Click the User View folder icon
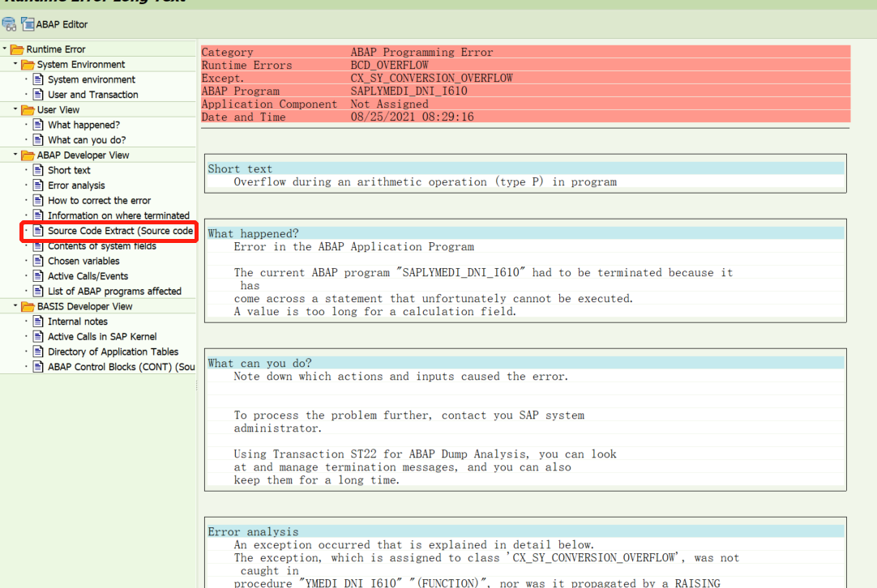This screenshot has height=588, width=877. (x=28, y=109)
